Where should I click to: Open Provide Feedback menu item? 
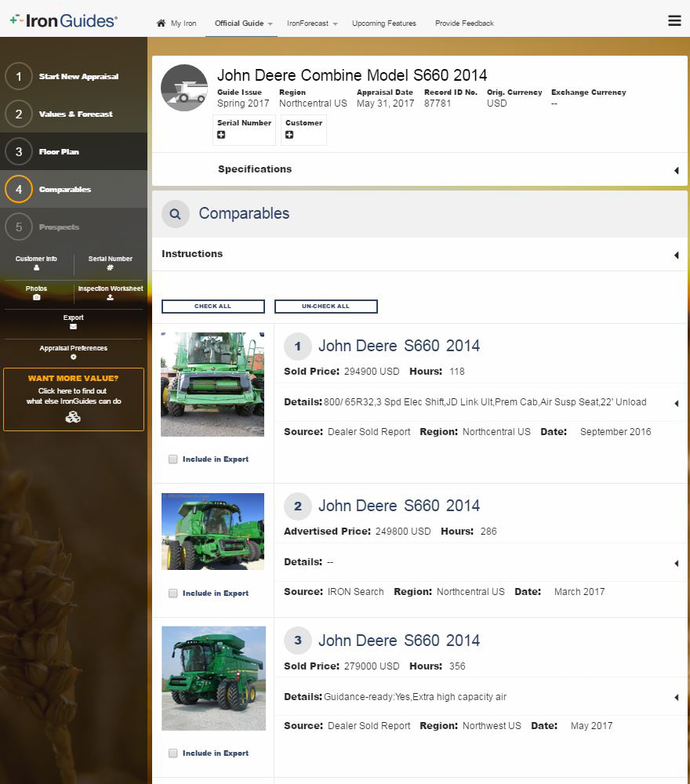[x=464, y=23]
